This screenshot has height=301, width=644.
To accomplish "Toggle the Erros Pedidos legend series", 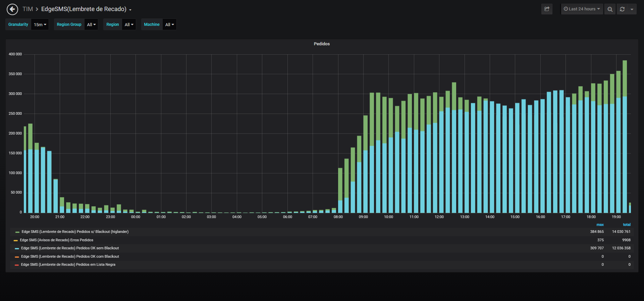I will [x=57, y=240].
